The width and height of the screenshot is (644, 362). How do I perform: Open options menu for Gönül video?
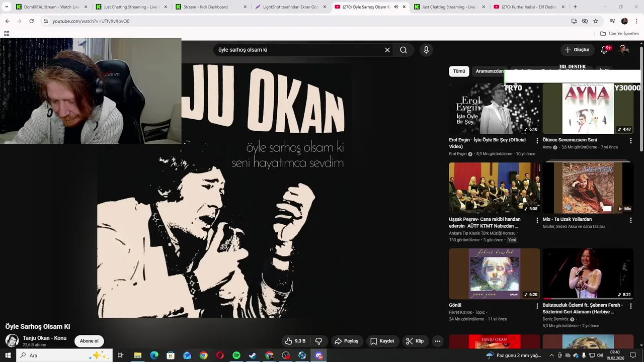click(537, 306)
